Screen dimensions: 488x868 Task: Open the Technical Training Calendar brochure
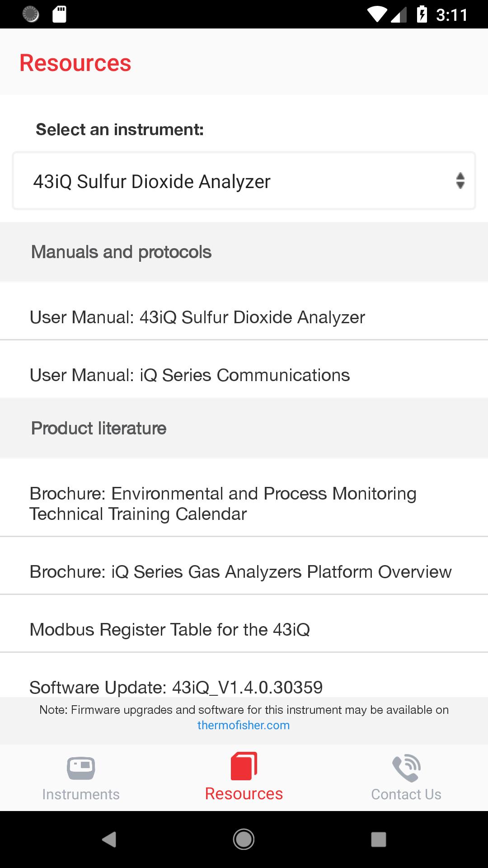pyautogui.click(x=244, y=504)
